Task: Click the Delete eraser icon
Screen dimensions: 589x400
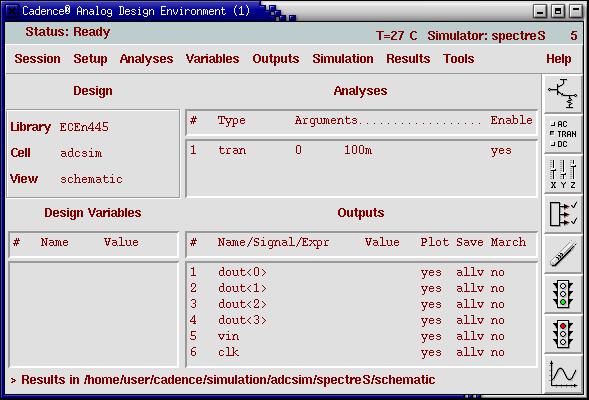Action: tap(562, 254)
